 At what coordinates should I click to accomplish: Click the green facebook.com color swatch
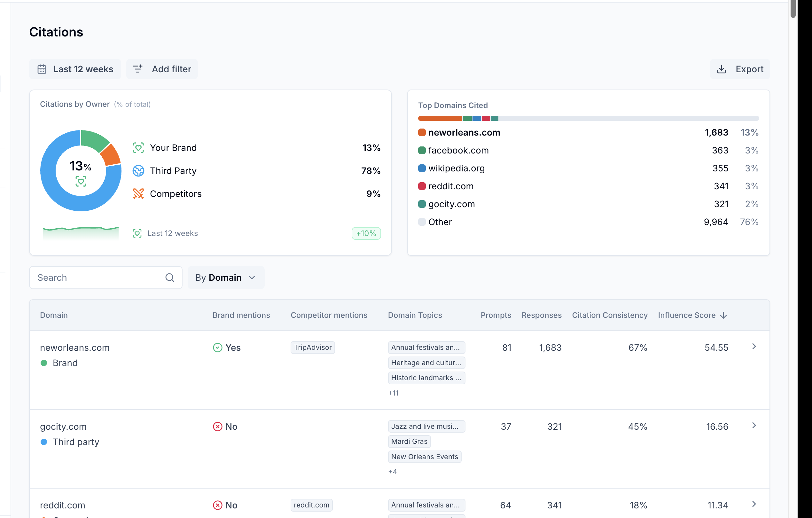point(422,150)
